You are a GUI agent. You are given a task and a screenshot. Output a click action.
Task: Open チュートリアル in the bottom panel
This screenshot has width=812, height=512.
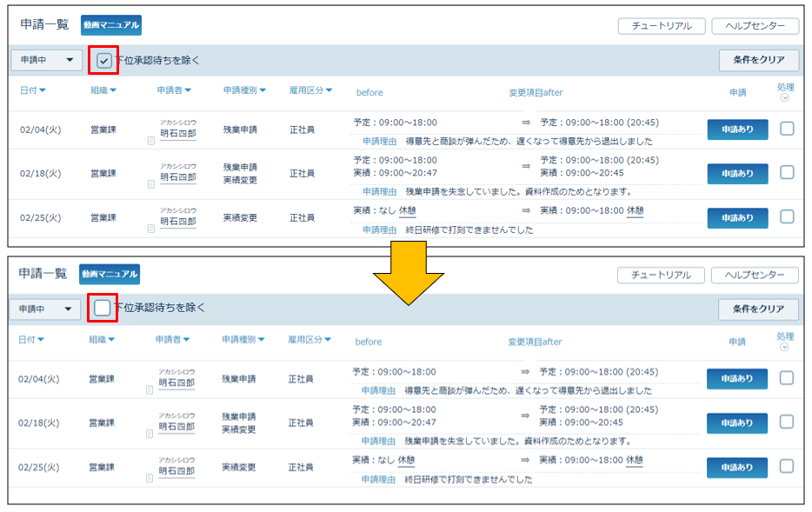point(661,275)
